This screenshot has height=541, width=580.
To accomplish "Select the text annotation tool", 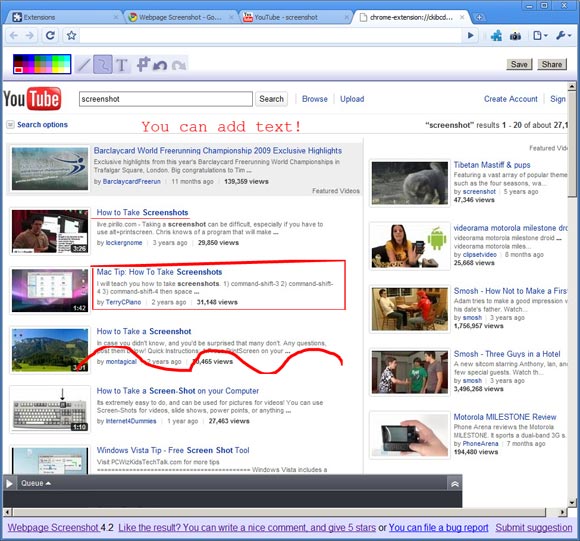I will pyautogui.click(x=121, y=65).
